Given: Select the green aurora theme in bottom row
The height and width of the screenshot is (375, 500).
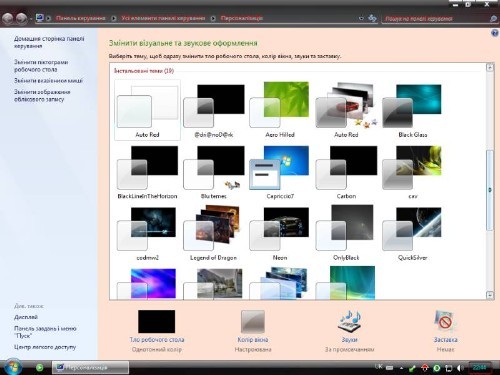Looking at the screenshot, I should pyautogui.click(x=346, y=283).
